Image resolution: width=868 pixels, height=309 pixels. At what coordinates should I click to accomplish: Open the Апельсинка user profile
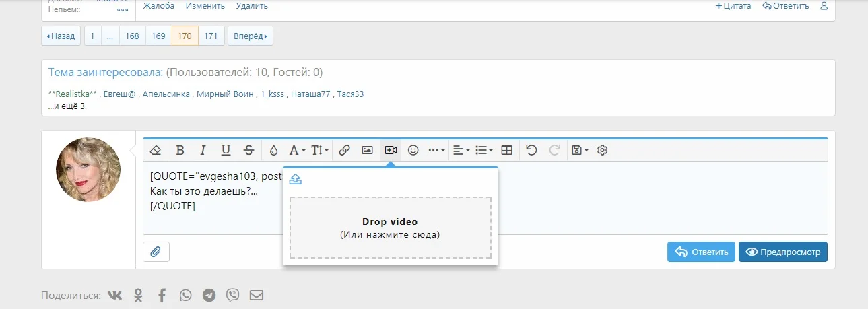pyautogui.click(x=166, y=94)
